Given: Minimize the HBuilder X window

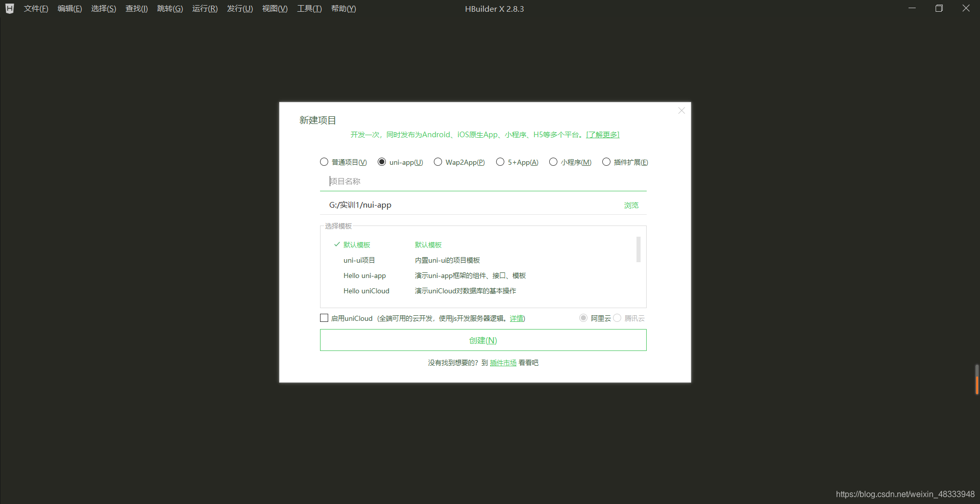Looking at the screenshot, I should 912,8.
